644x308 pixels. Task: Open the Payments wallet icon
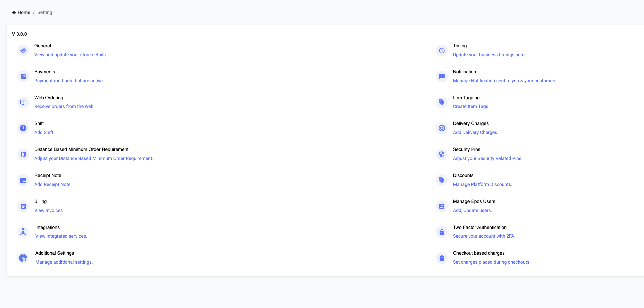point(23,77)
